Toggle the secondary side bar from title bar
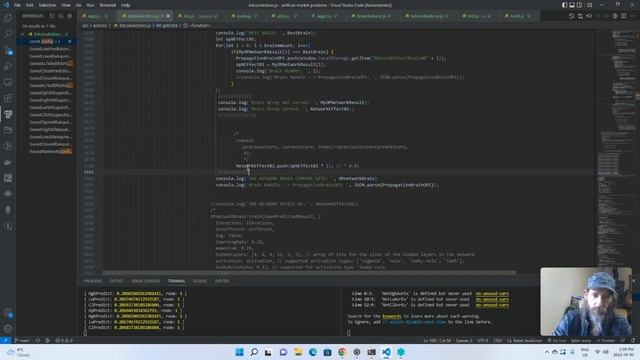The image size is (640, 360). (x=580, y=5)
